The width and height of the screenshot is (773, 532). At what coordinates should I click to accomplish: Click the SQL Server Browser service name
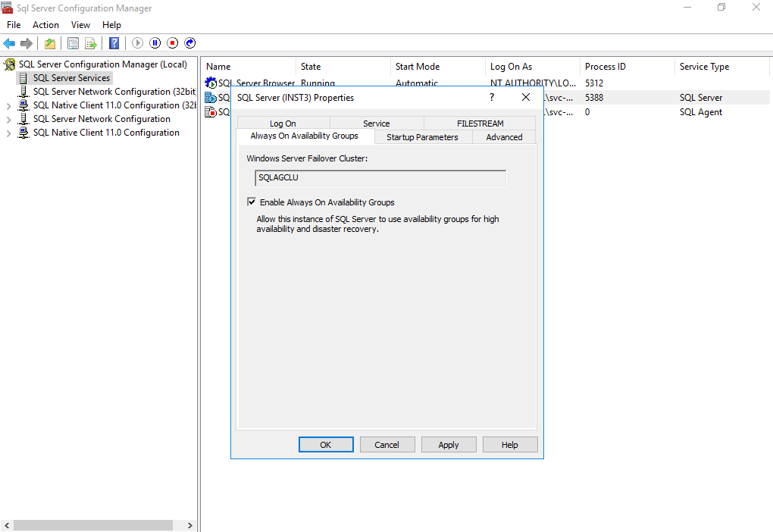click(x=256, y=83)
